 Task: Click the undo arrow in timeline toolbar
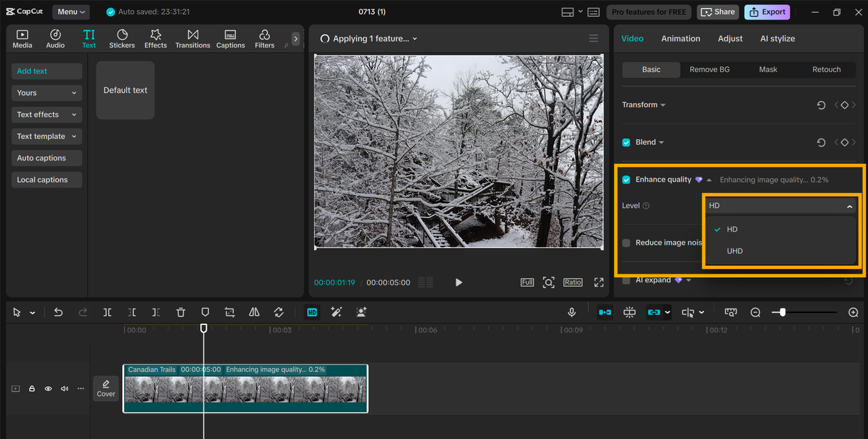coord(58,312)
